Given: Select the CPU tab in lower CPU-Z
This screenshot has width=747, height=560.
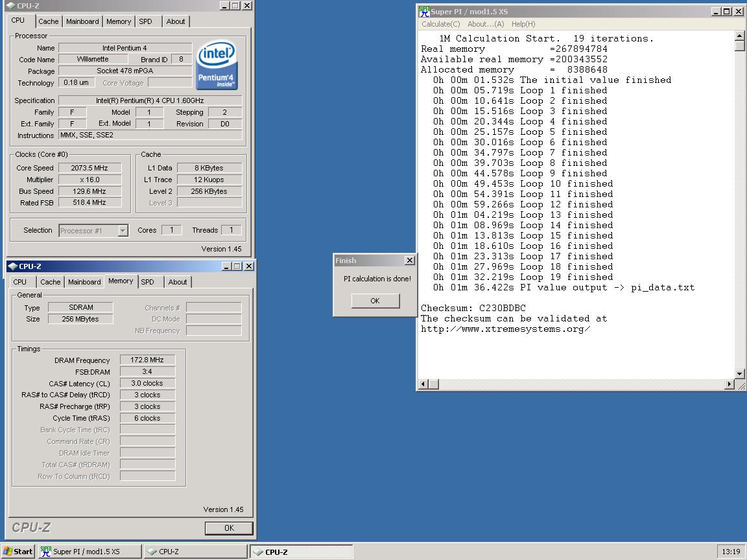Looking at the screenshot, I should (x=20, y=282).
